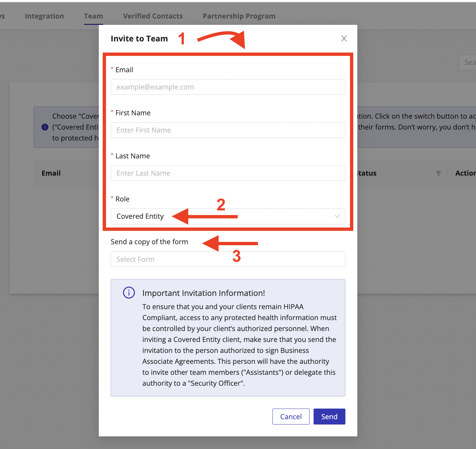Select the Covered Entity role value
476x449 pixels.
point(140,216)
